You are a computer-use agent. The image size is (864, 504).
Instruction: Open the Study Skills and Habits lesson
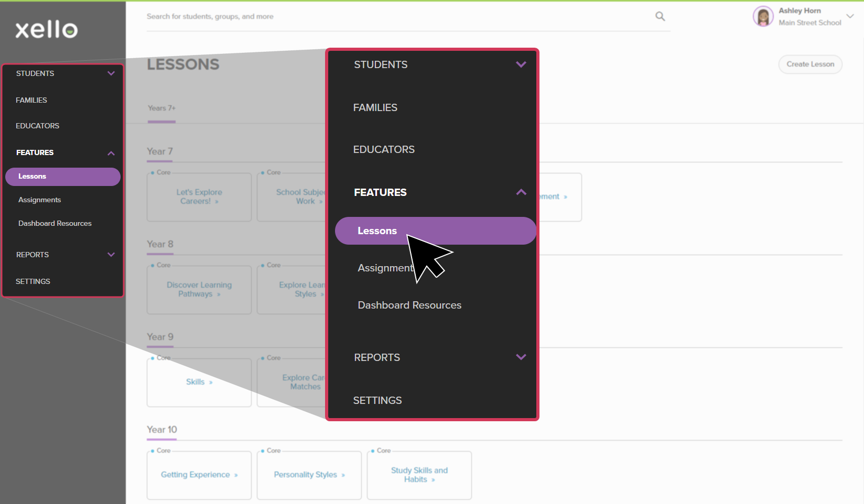(419, 475)
